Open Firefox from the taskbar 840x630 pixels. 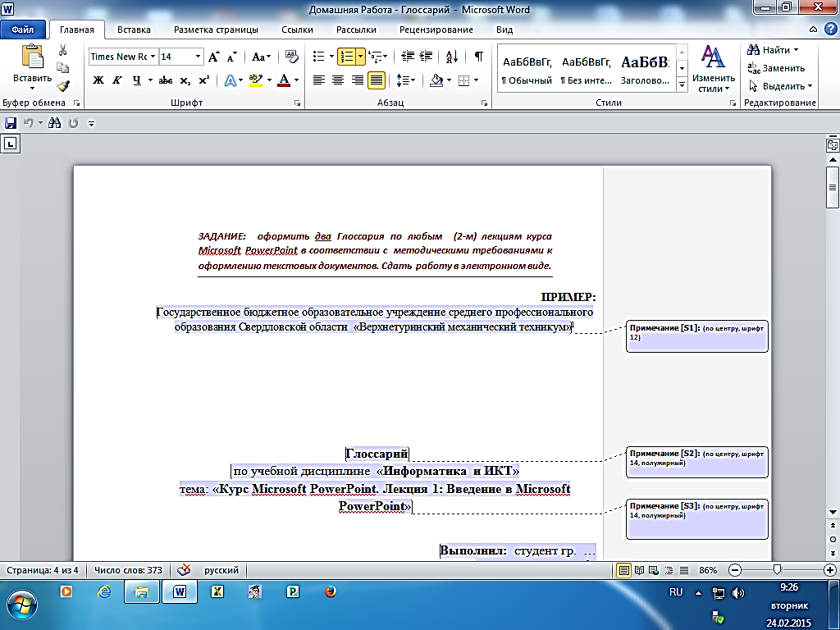tap(331, 591)
